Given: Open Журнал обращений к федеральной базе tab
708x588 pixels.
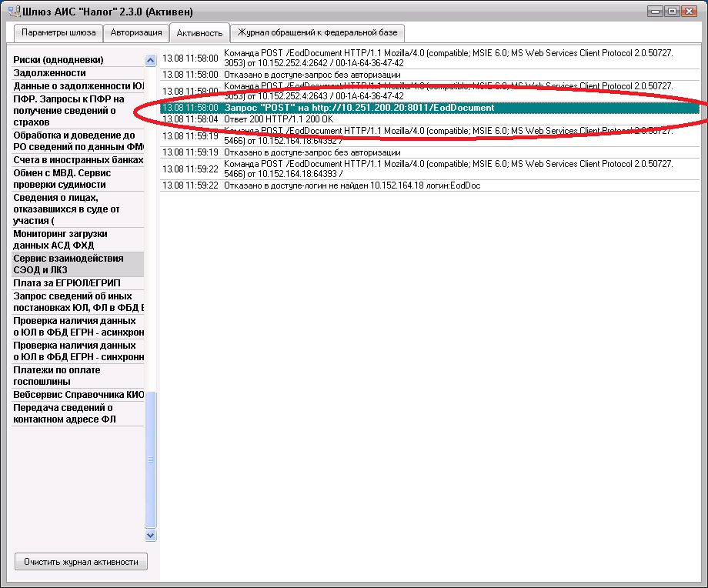Looking at the screenshot, I should point(319,32).
